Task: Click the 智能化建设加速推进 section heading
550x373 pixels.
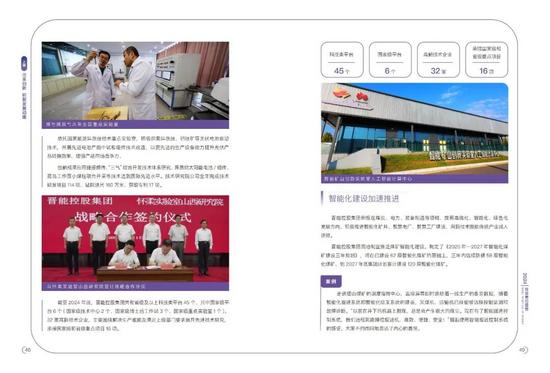Action: [x=364, y=199]
